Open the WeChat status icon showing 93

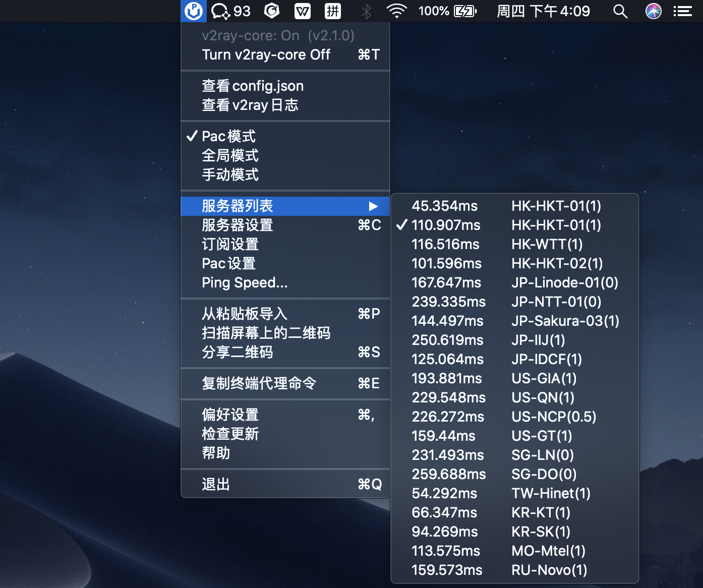(230, 11)
